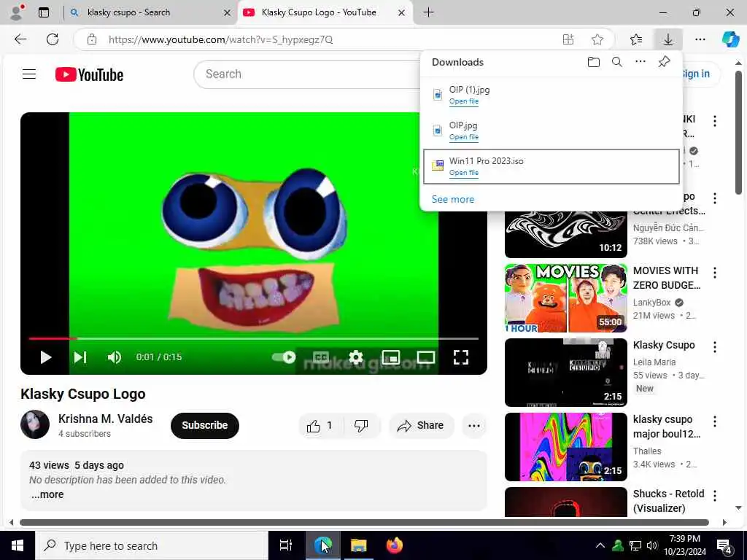View site information lock icon
This screenshot has width=747, height=560.
(x=91, y=39)
